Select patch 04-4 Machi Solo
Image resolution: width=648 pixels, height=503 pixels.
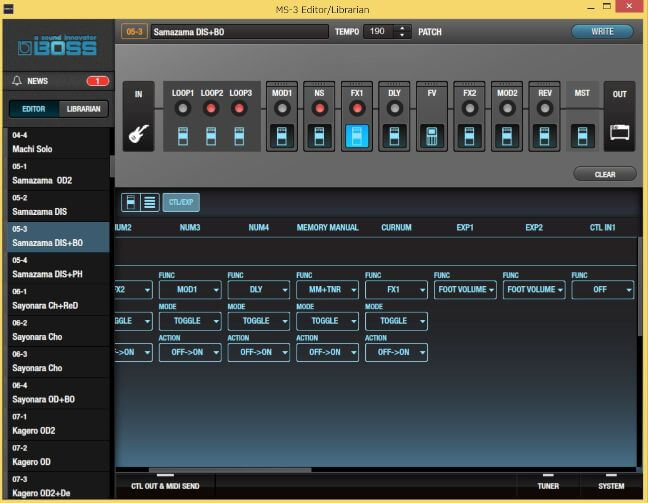click(x=58, y=143)
